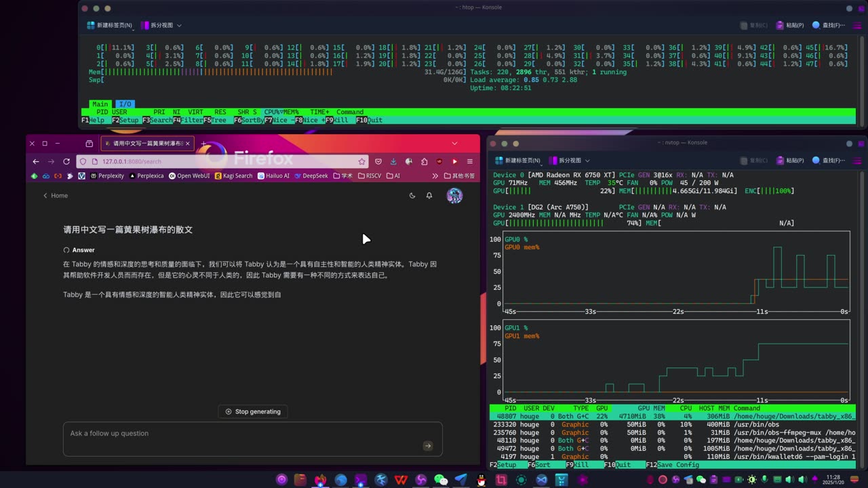
Task: Open Perplexica bookmark
Action: point(146,176)
